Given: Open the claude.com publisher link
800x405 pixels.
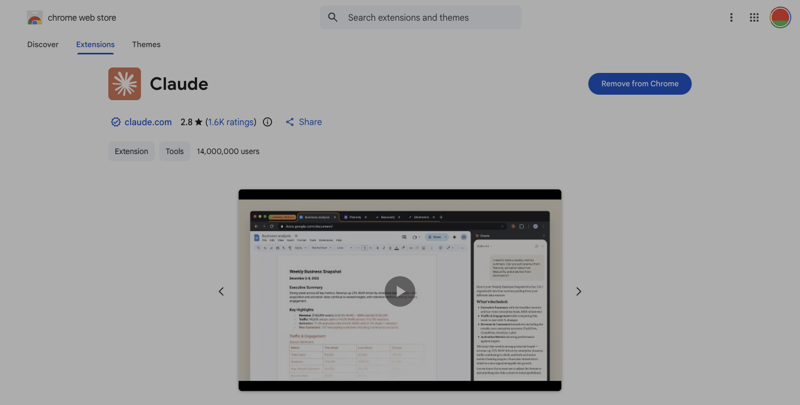Looking at the screenshot, I should pos(148,122).
